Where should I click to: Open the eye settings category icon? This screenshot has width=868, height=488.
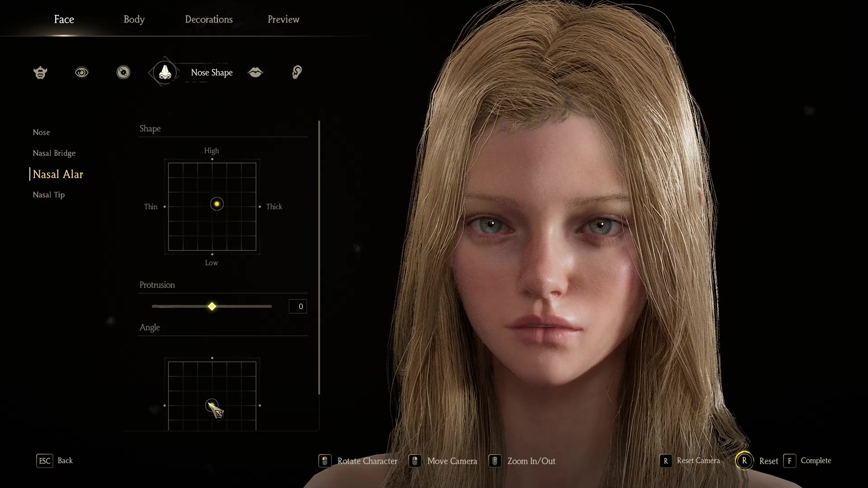82,72
